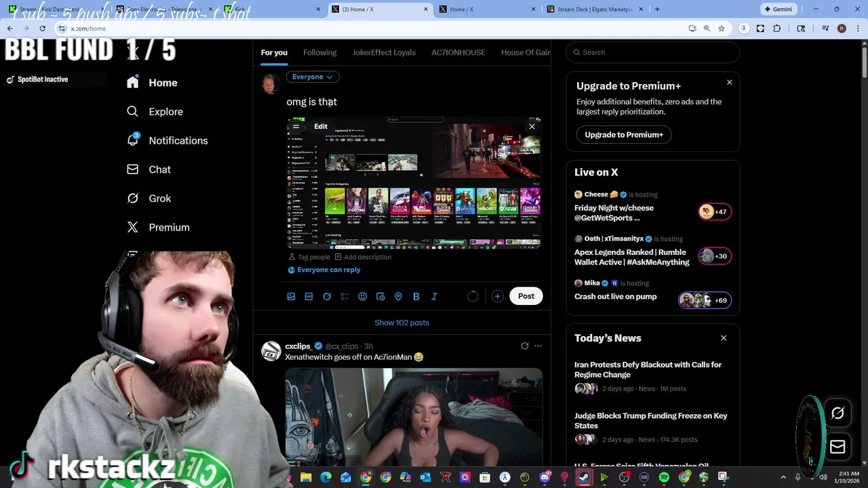Switch to House Of Gain tab

pyautogui.click(x=526, y=52)
